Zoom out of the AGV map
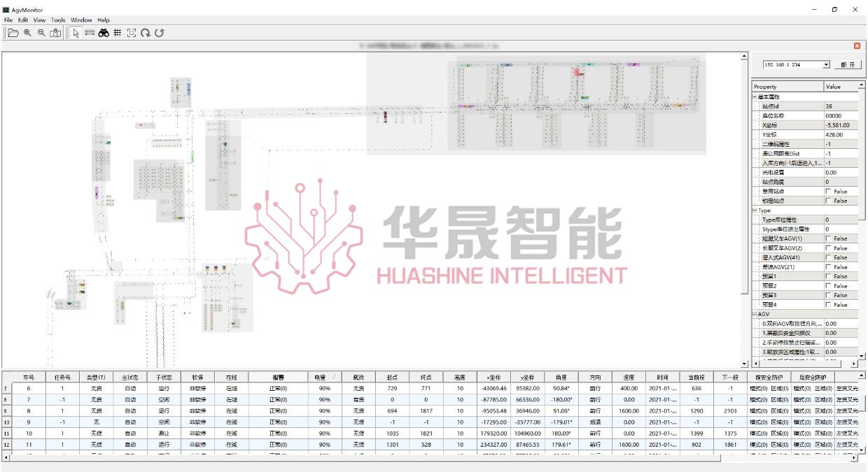The image size is (868, 472). click(x=41, y=33)
